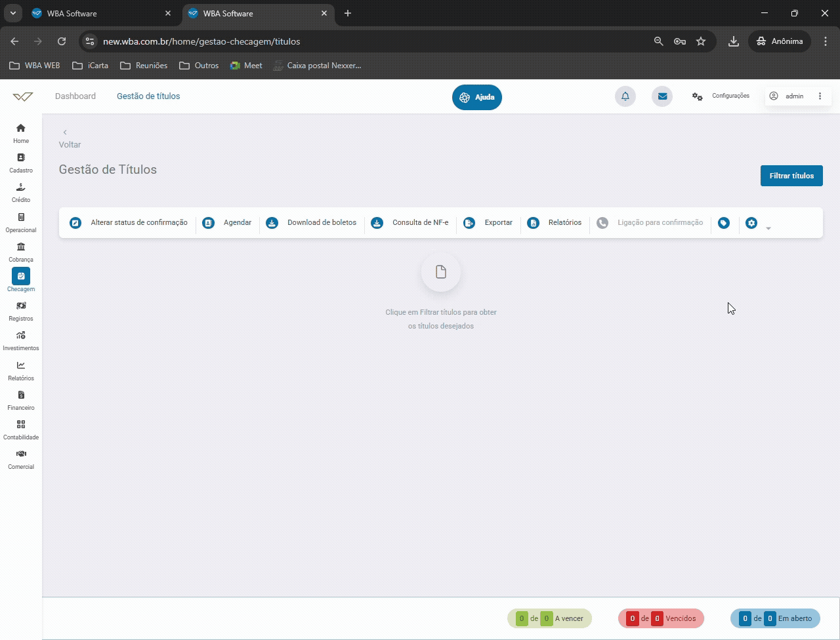
Task: Click the Vencidos counter badge
Action: 661,618
